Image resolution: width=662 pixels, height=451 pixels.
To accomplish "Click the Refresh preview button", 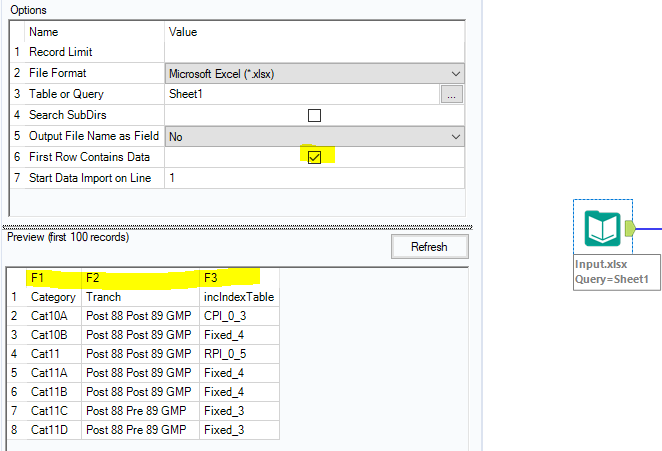I will pyautogui.click(x=429, y=247).
